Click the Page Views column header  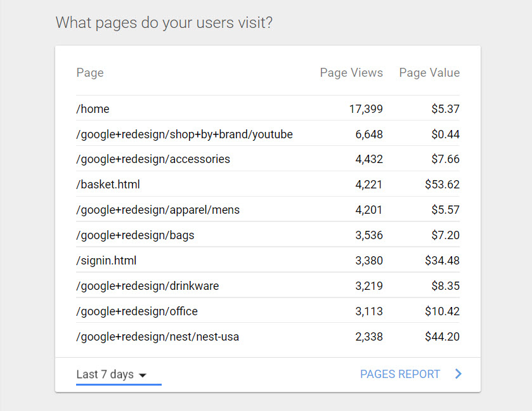pos(351,72)
